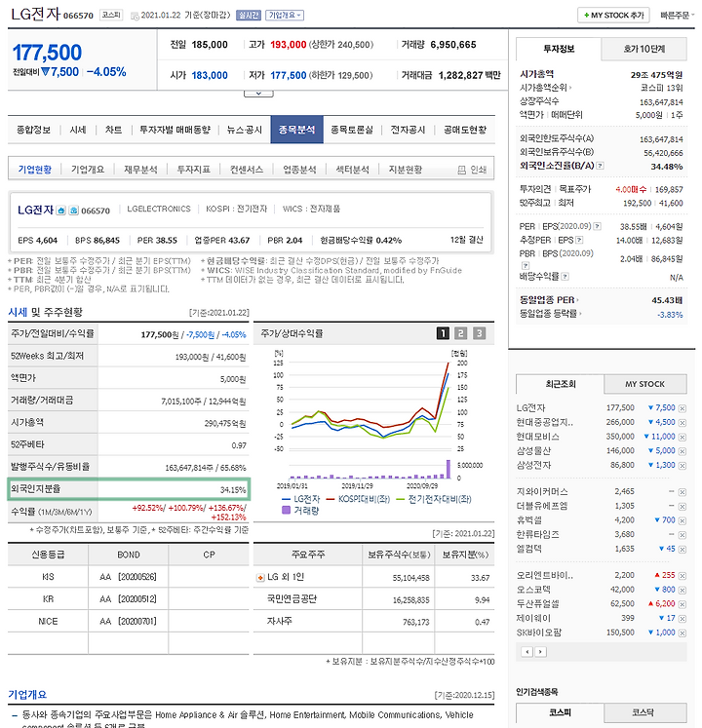Click the second small icon beside LG전자 066570
702x728 pixels.
(x=74, y=211)
